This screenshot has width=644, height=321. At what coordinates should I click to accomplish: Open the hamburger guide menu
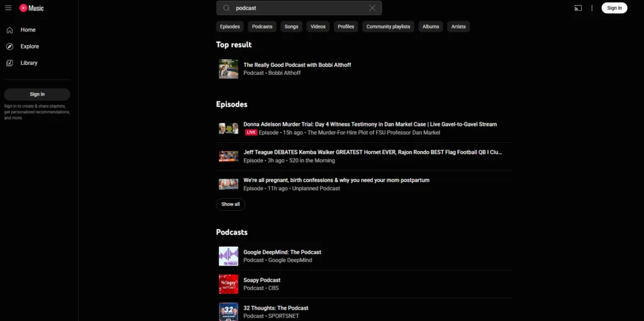pyautogui.click(x=8, y=8)
